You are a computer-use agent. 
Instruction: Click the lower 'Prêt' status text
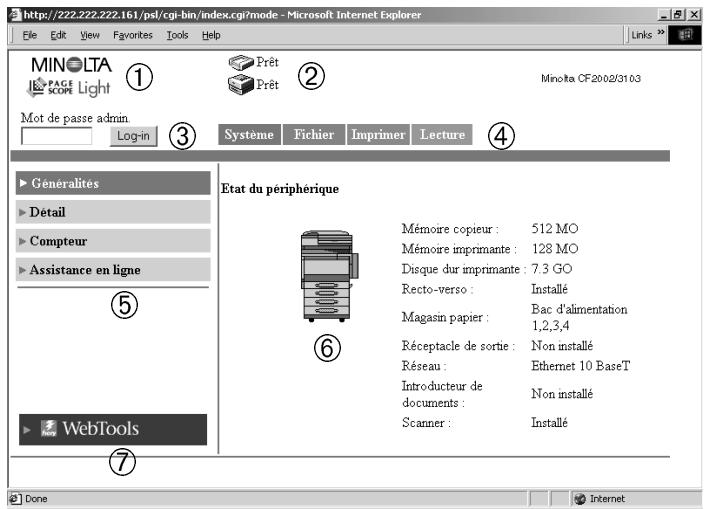pos(267,85)
